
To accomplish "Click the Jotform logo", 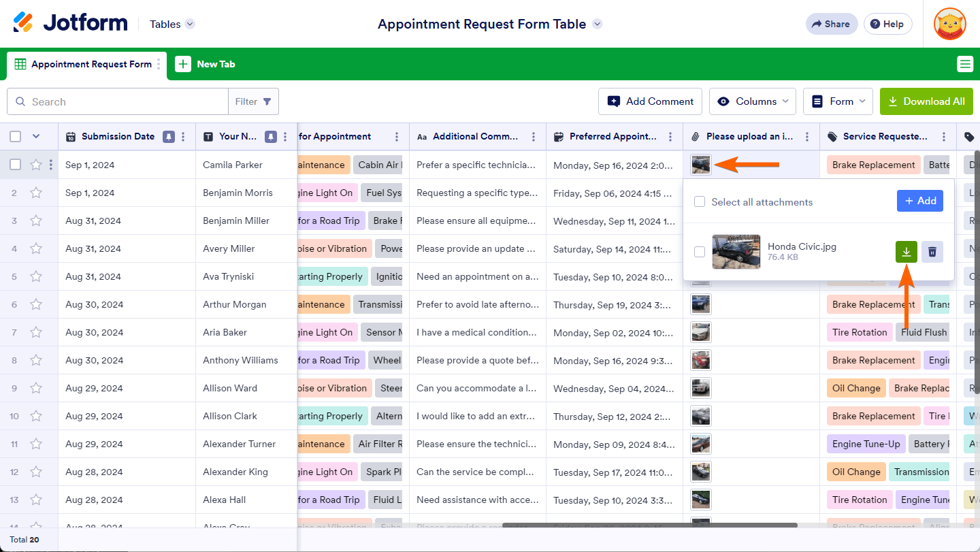I will pos(70,23).
